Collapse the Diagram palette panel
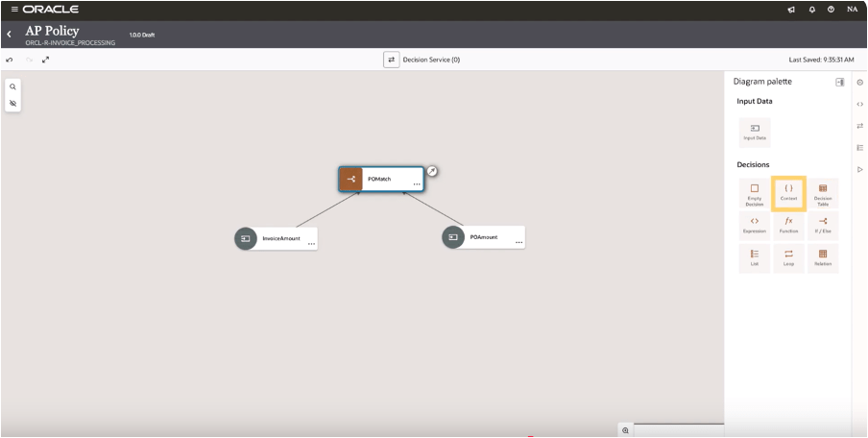This screenshot has height=438, width=868. [x=839, y=82]
